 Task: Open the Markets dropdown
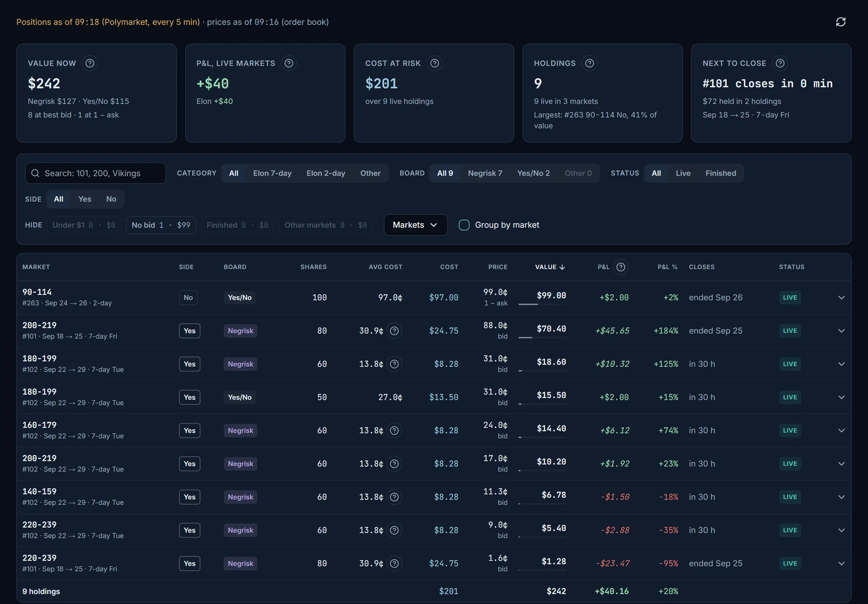click(415, 225)
